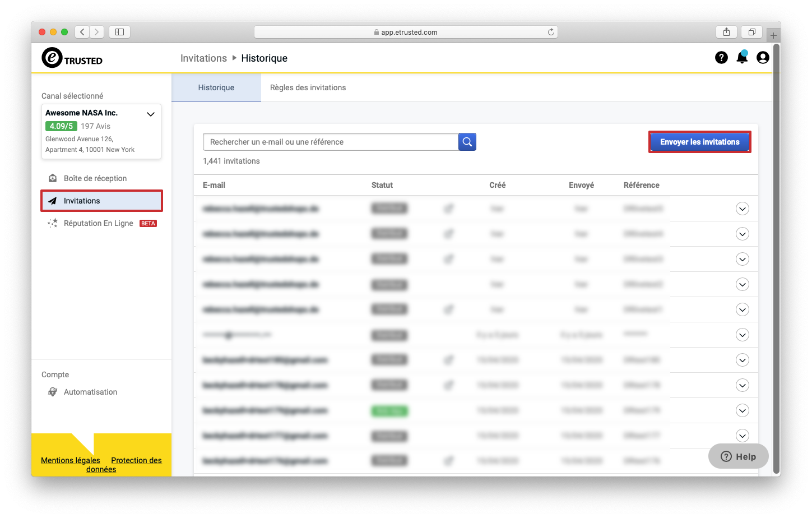Viewport: 812px width, 518px height.
Task: Open the Mentions légales link
Action: 71,460
